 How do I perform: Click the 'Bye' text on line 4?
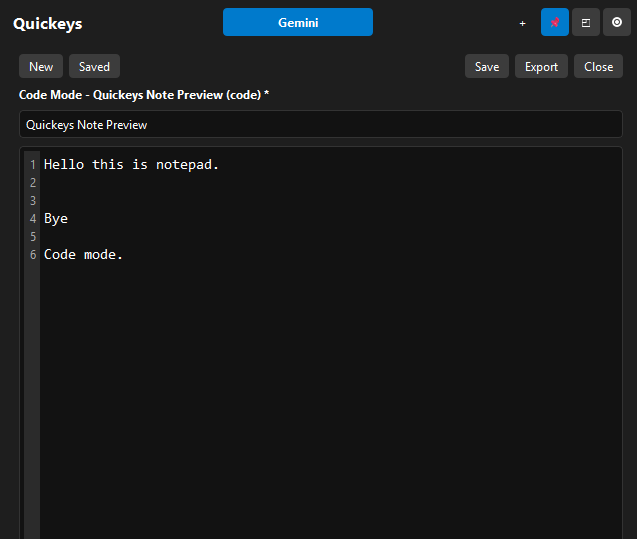tap(56, 219)
